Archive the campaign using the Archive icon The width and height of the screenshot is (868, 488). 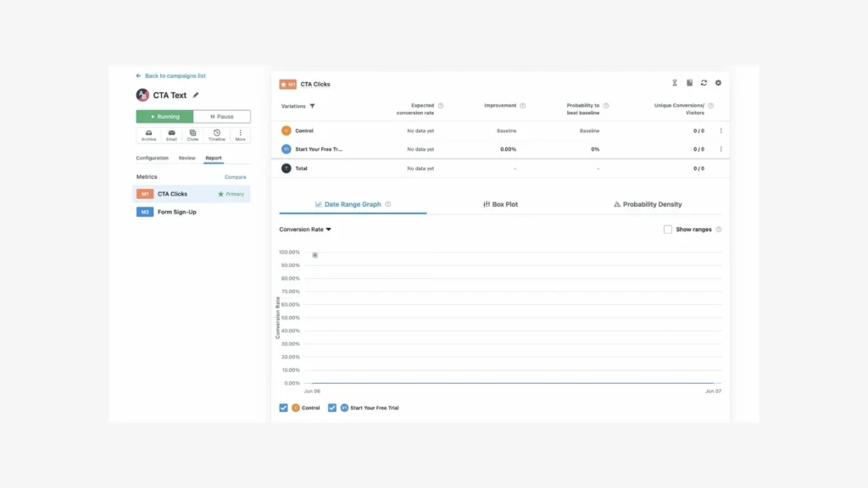pos(148,135)
